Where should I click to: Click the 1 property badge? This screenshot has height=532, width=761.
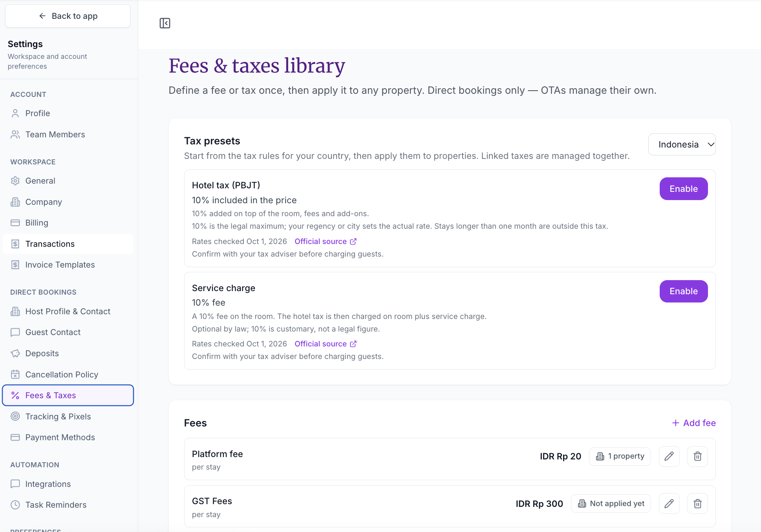coord(620,456)
